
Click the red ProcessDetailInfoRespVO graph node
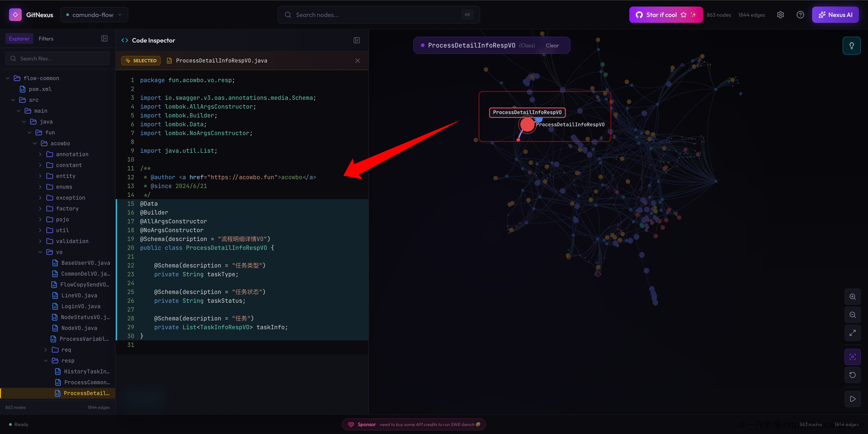pos(527,125)
